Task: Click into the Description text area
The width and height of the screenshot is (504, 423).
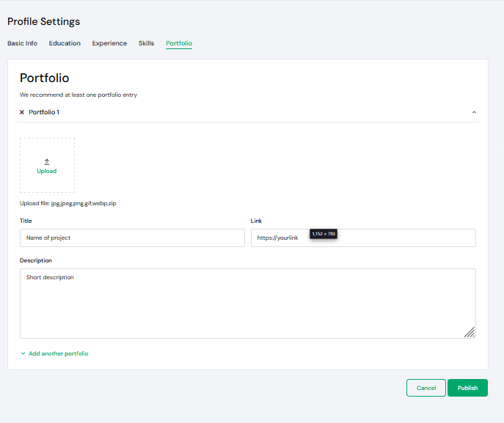Action: coord(248,304)
